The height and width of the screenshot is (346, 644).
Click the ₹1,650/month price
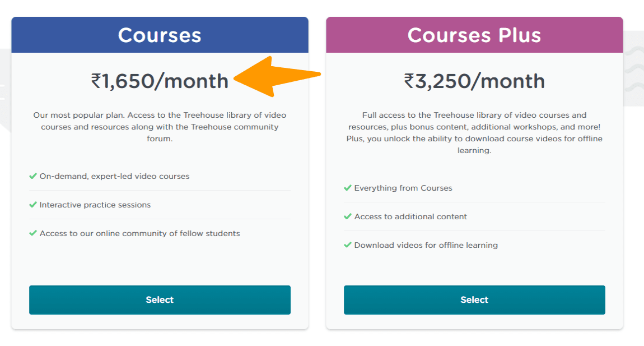click(160, 81)
